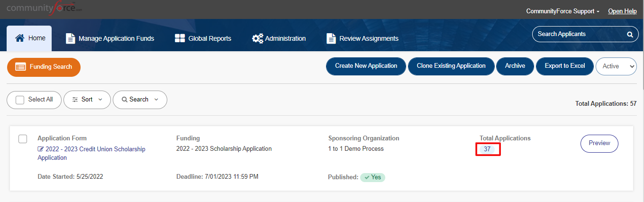Focus the Search Applicants input field
The height and width of the screenshot is (202, 644).
(x=581, y=34)
